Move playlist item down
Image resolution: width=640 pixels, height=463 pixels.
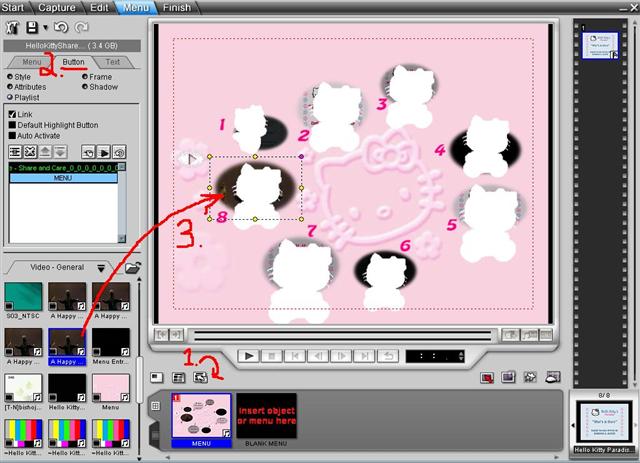60,152
